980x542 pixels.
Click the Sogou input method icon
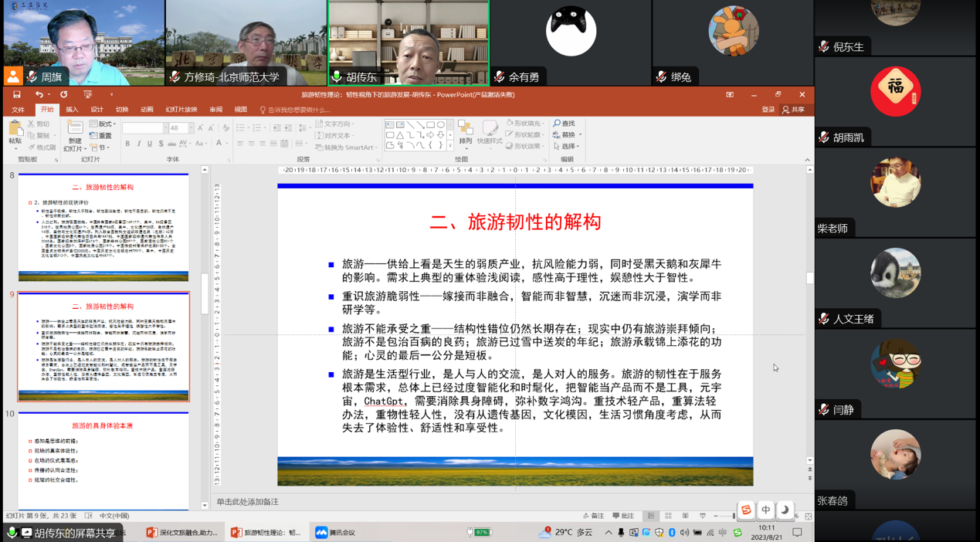coord(746,510)
